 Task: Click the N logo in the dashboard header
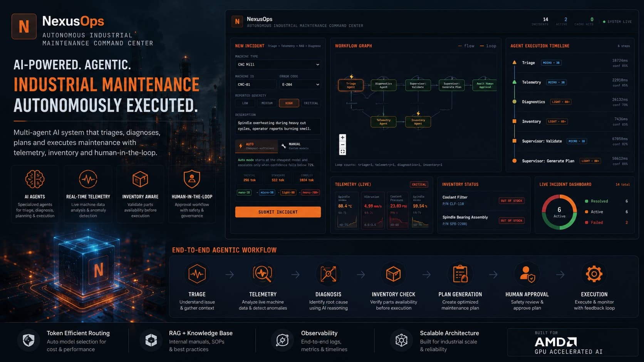[237, 22]
